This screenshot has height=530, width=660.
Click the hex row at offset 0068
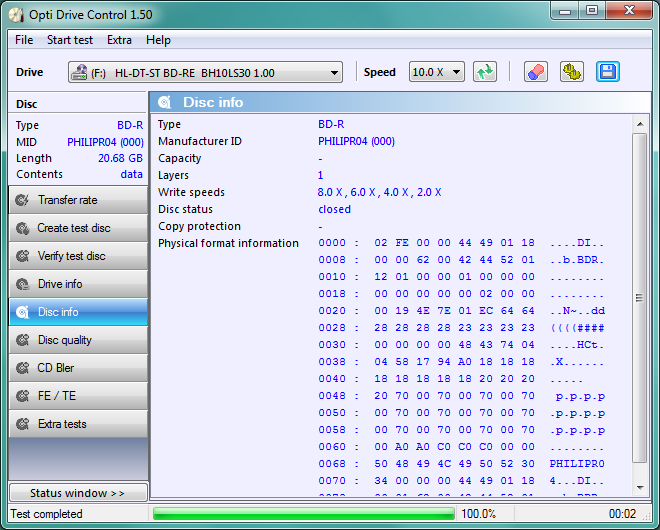pyautogui.click(x=461, y=464)
